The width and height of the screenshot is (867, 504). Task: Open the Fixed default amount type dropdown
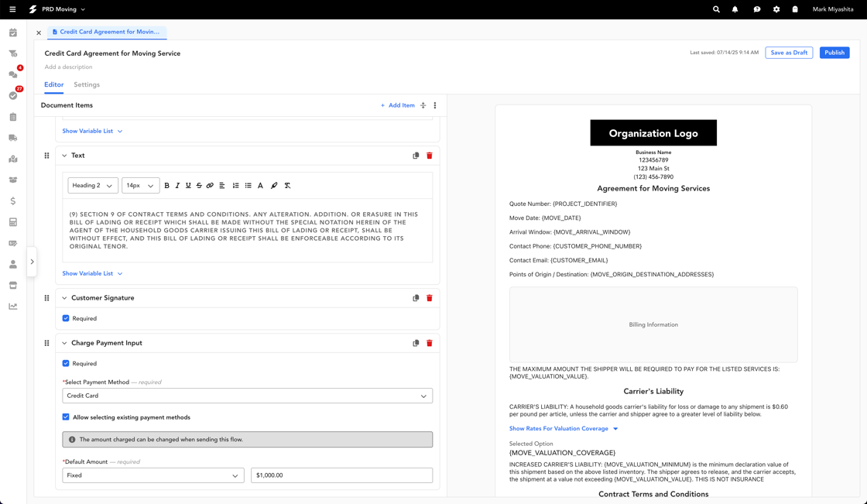(153, 475)
